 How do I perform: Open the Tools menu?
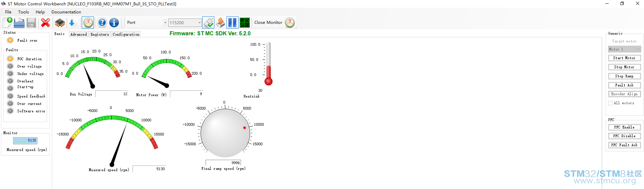pos(24,12)
